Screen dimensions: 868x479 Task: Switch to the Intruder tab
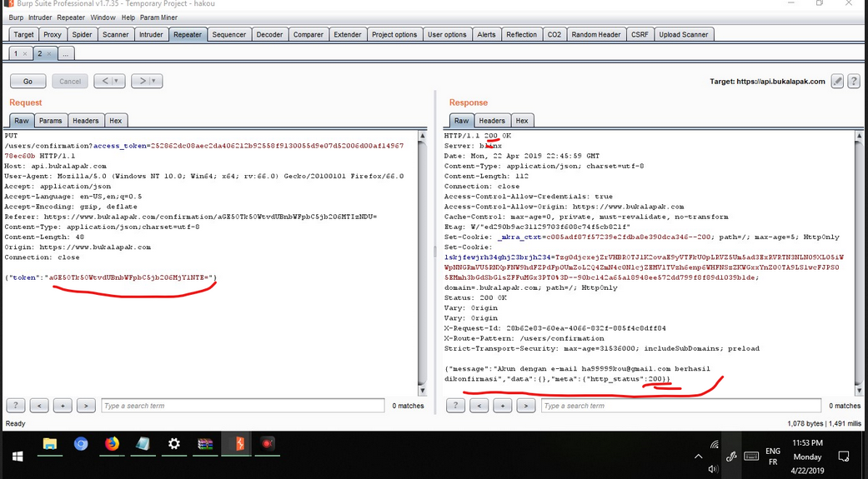click(x=151, y=34)
